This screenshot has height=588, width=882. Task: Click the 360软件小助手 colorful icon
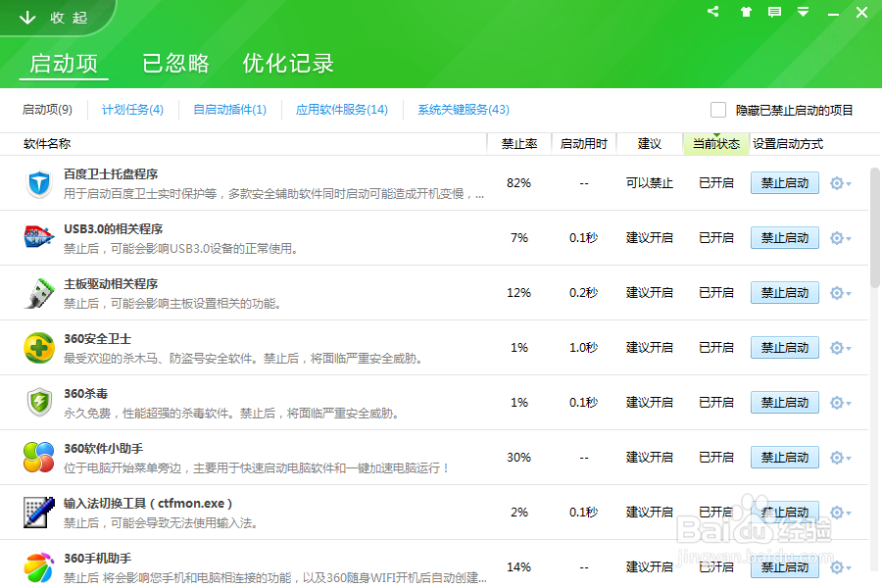(x=39, y=457)
